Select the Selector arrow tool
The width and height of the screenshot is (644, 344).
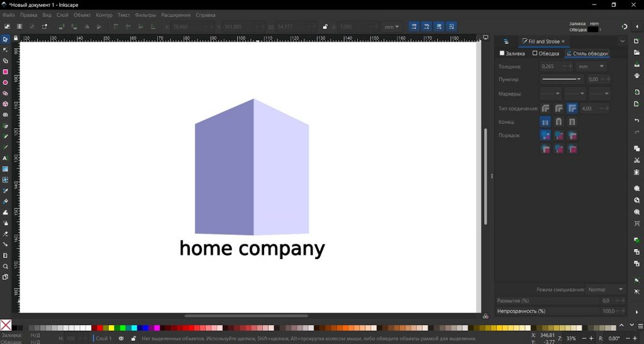click(x=5, y=40)
